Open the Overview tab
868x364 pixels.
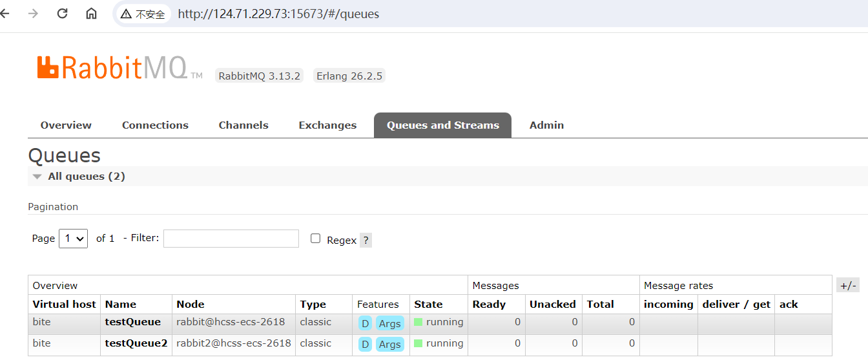(x=66, y=125)
